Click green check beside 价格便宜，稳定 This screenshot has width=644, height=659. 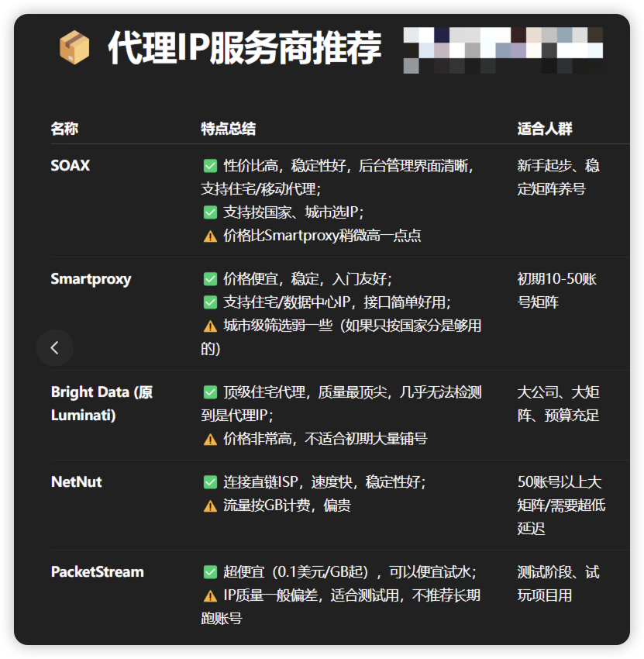pyautogui.click(x=210, y=279)
